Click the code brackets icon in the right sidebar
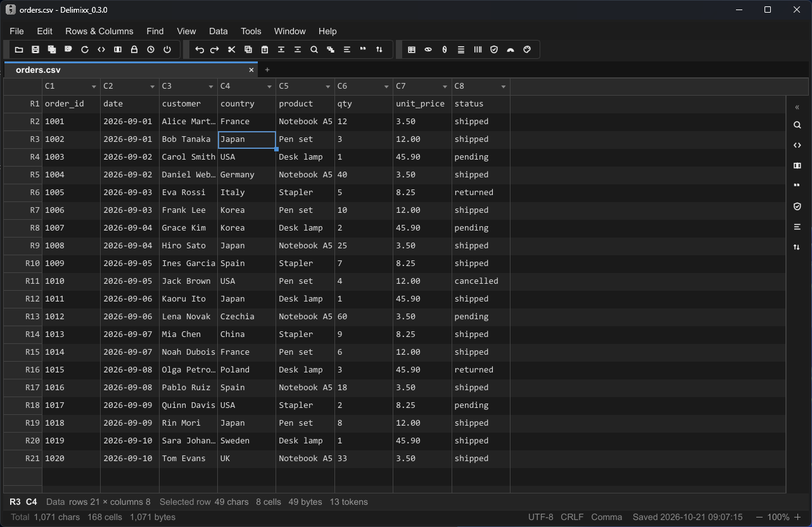 click(797, 145)
